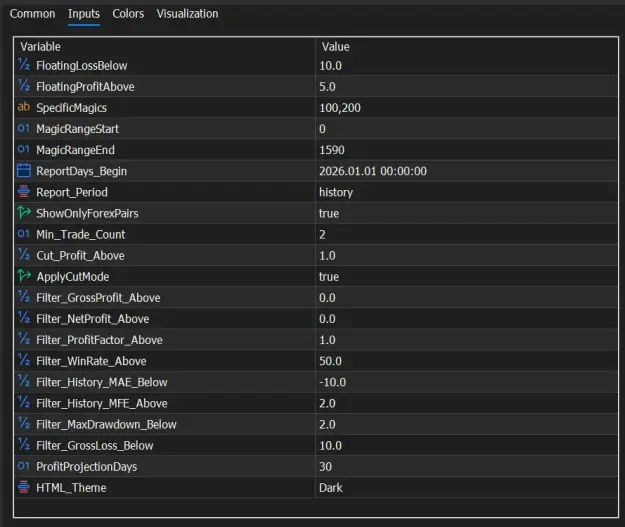
Task: Click the Filter_ProfitFactor_Above type icon
Action: click(x=24, y=339)
